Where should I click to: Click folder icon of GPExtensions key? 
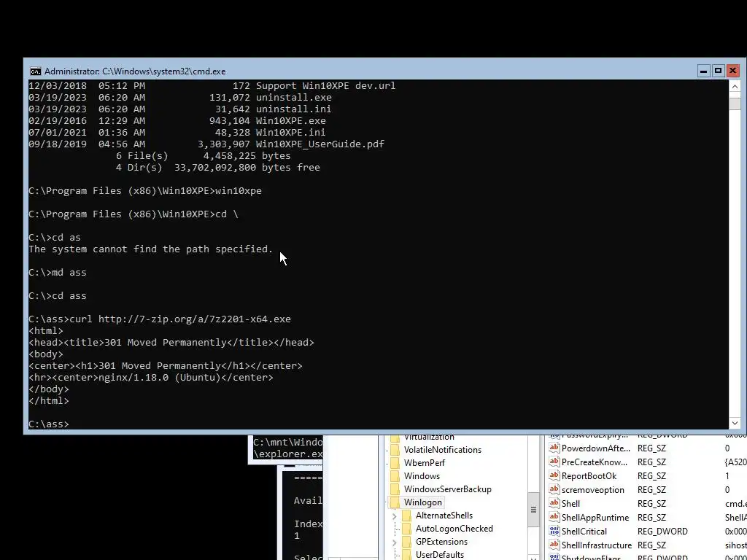(407, 542)
